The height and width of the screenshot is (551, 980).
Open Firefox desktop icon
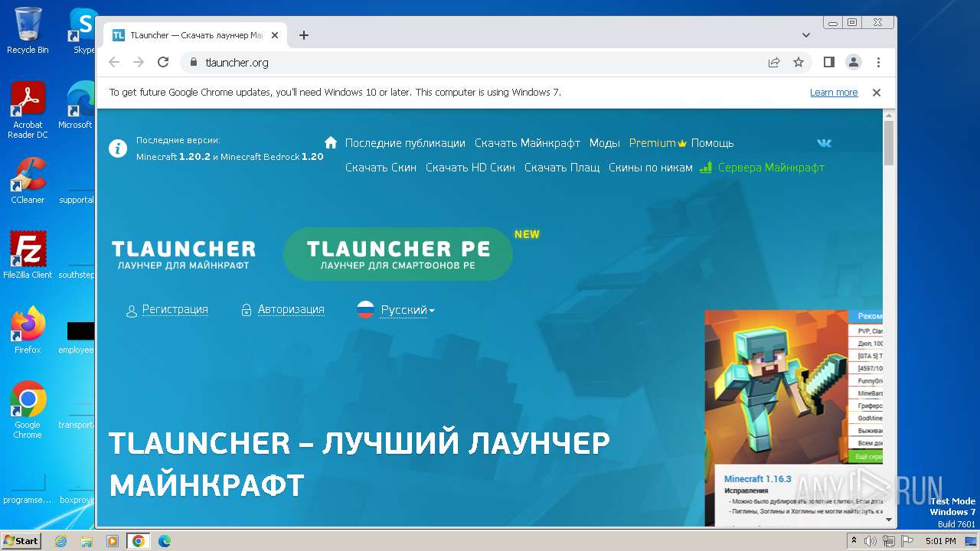pyautogui.click(x=28, y=331)
